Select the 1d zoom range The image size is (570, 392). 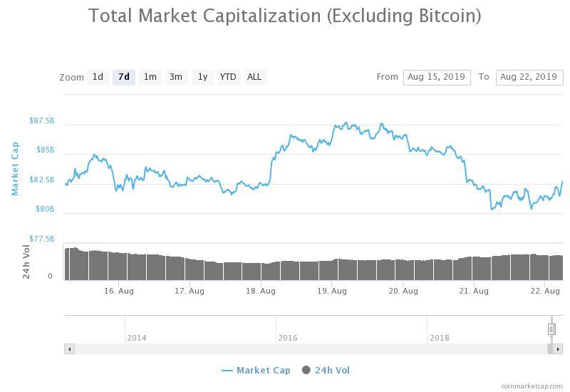pos(98,77)
